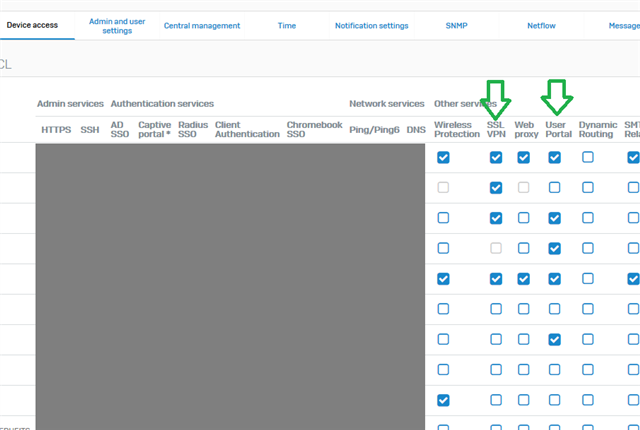
Task: Click the Dynamic Routing column header
Action: click(598, 129)
